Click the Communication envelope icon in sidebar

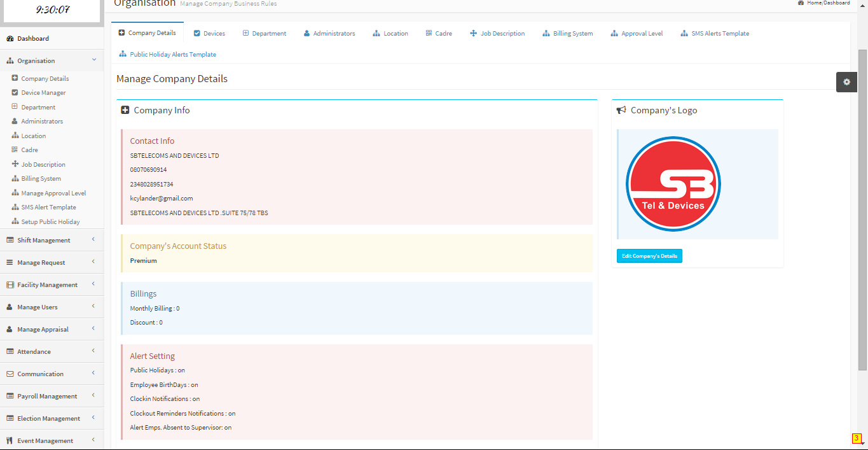10,374
